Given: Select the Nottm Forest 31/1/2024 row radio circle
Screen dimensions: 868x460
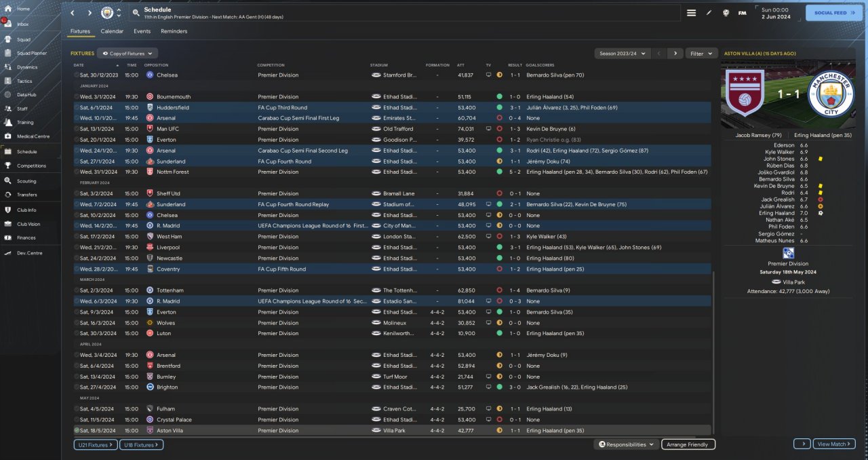Looking at the screenshot, I should 77,172.
